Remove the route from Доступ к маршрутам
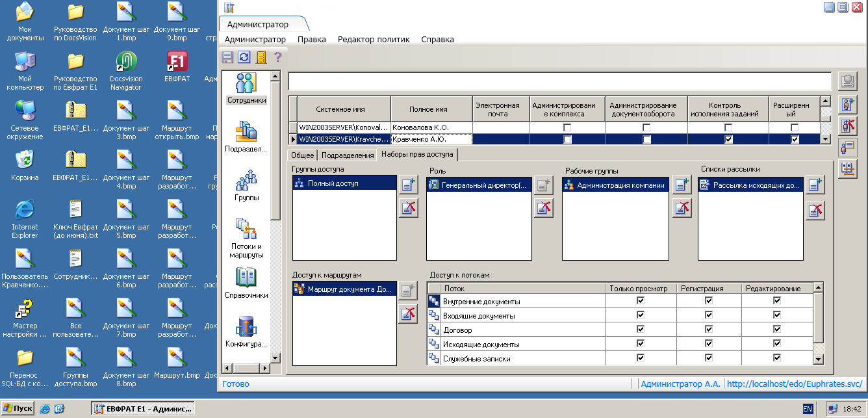 408,314
